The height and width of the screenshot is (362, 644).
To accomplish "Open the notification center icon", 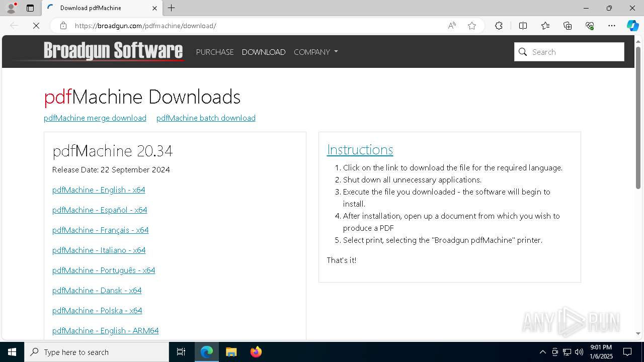I will click(x=627, y=352).
